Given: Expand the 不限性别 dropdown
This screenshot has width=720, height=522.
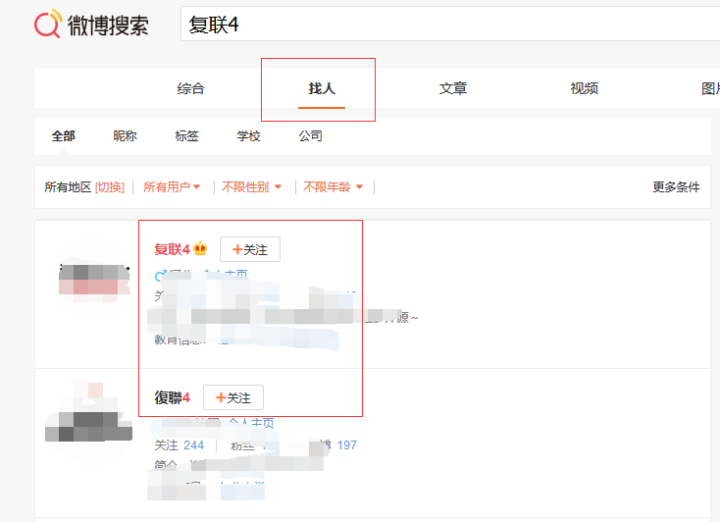Looking at the screenshot, I should 252,187.
